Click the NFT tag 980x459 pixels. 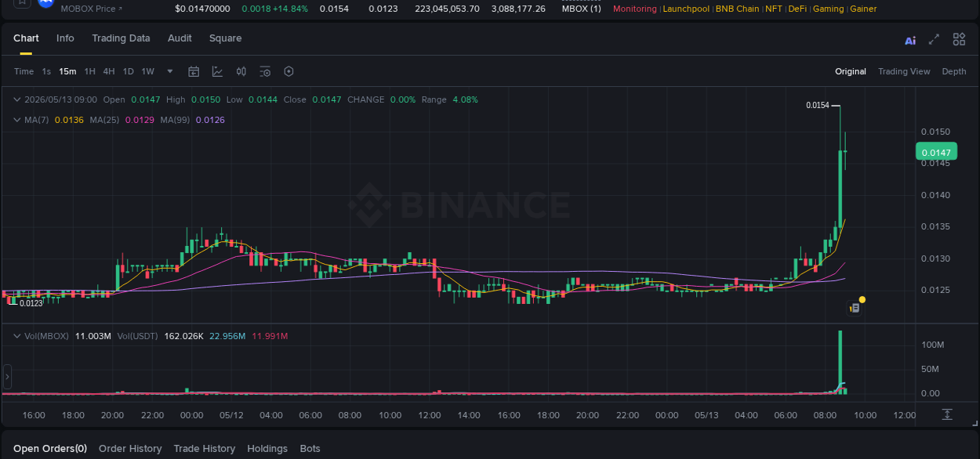coord(774,9)
